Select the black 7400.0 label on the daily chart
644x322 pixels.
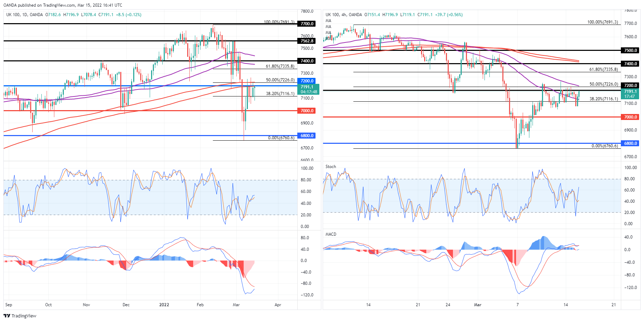pyautogui.click(x=307, y=61)
